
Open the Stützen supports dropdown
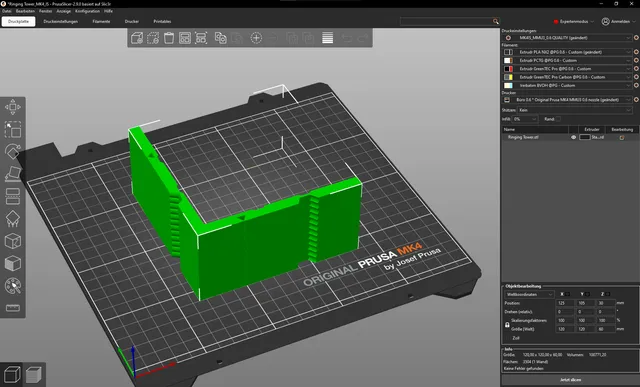(x=574, y=110)
